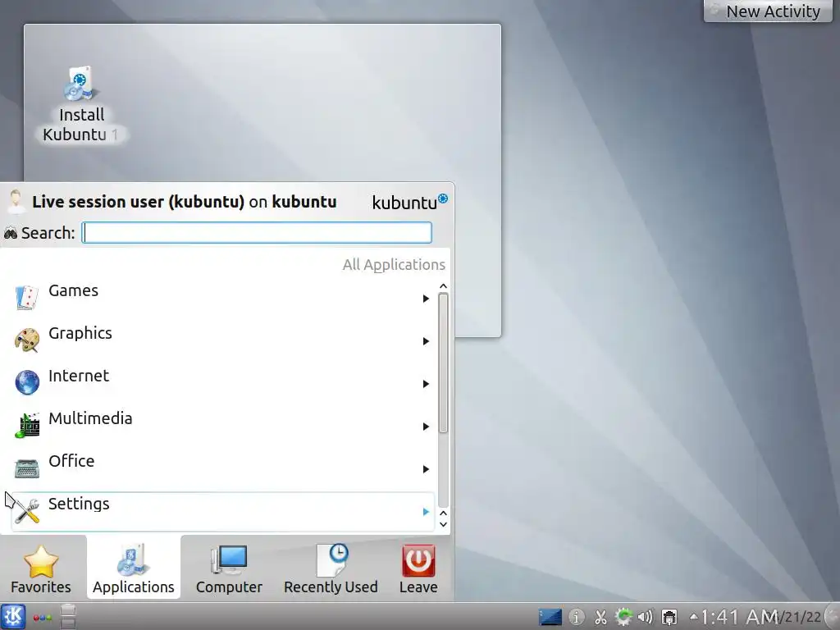Select the Games category label
Image resolution: width=840 pixels, height=630 pixels.
(73, 290)
